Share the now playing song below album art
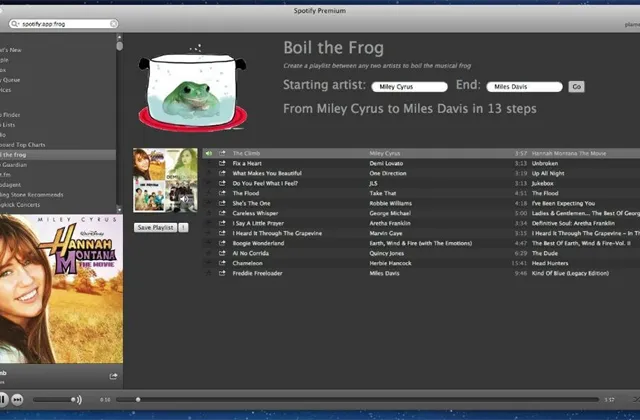 tap(113, 376)
